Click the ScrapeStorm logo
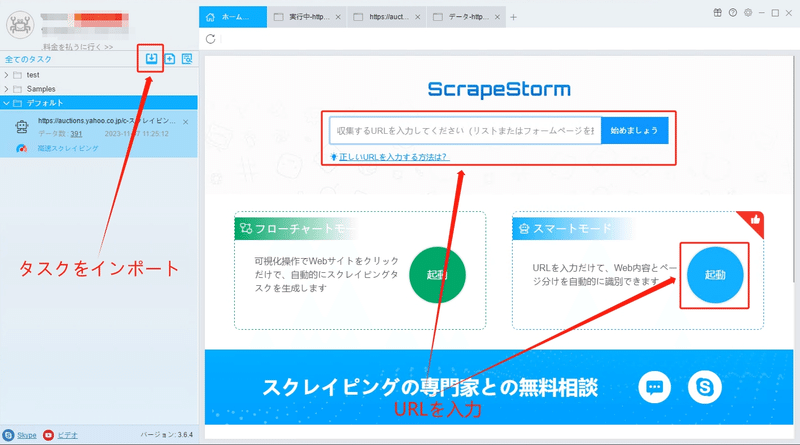This screenshot has height=445, width=800. point(499,89)
